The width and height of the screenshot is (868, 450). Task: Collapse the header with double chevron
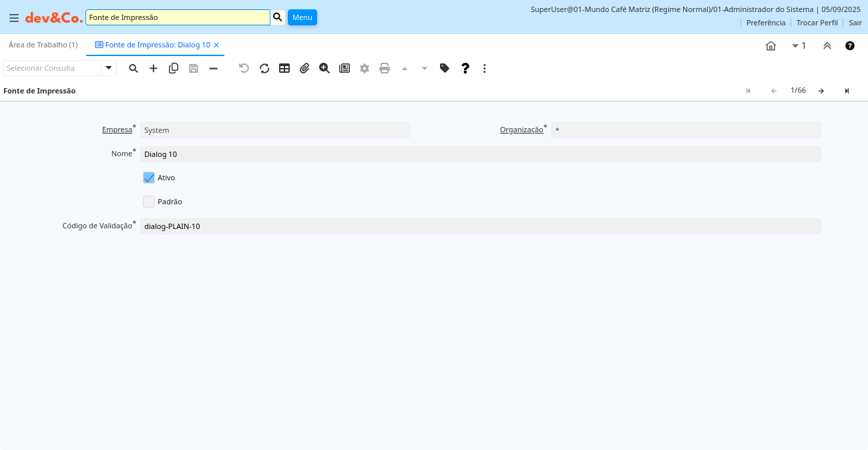(827, 46)
